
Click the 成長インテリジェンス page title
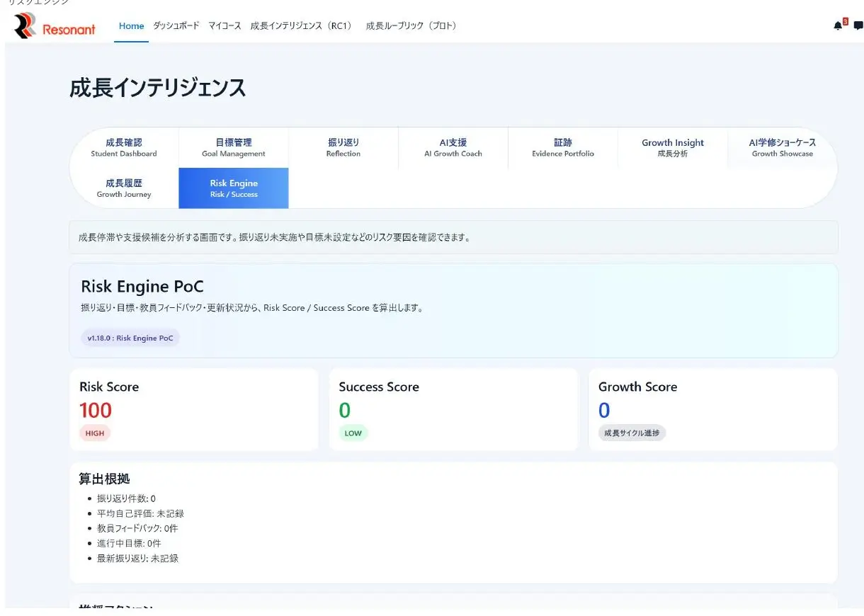pyautogui.click(x=157, y=88)
